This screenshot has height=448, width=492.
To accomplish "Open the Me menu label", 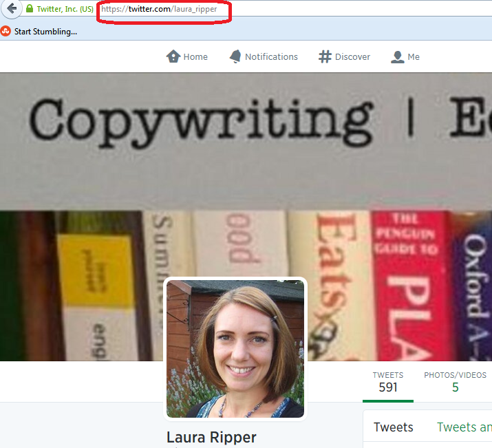I will 414,56.
